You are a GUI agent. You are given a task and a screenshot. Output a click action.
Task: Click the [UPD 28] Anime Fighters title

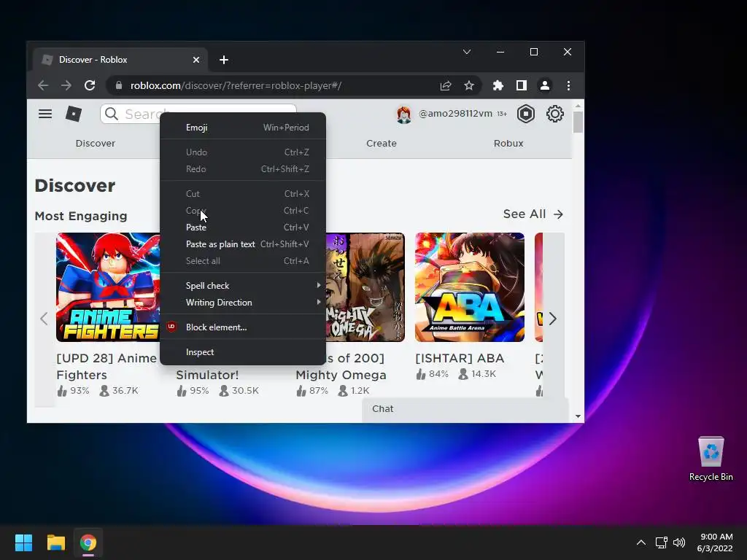[107, 367]
